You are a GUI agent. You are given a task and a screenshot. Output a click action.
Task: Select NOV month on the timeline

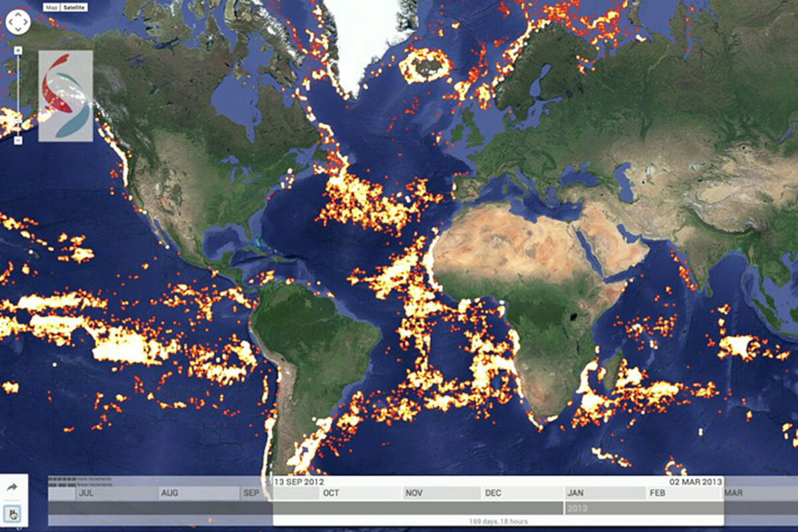[414, 493]
